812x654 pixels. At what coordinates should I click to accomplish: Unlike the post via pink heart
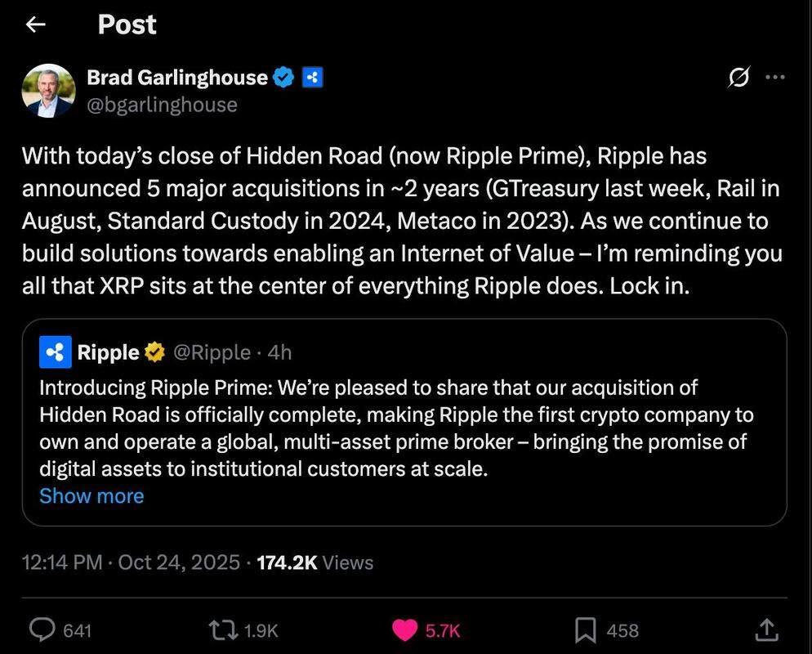tap(404, 629)
